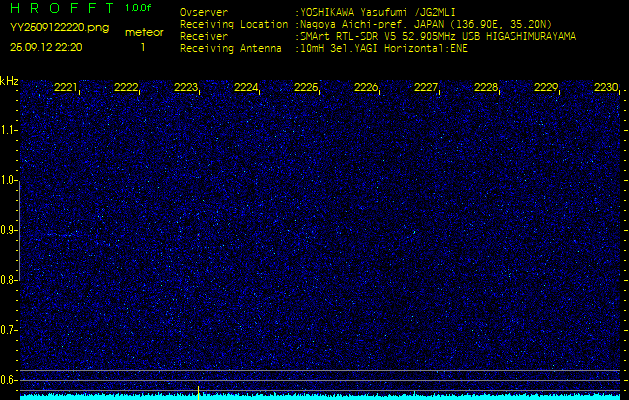Select the 2223 time marker

click(186, 88)
